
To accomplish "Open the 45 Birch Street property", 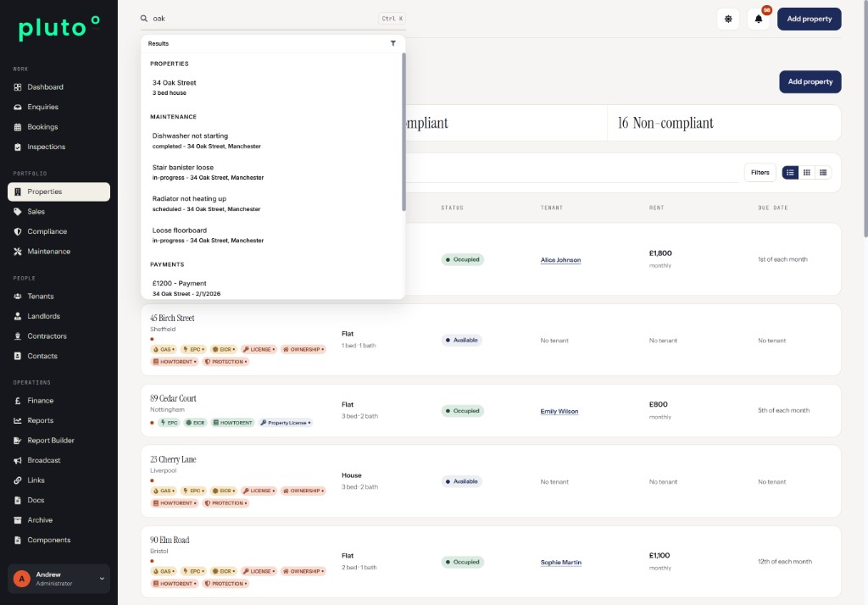I will pyautogui.click(x=172, y=319).
